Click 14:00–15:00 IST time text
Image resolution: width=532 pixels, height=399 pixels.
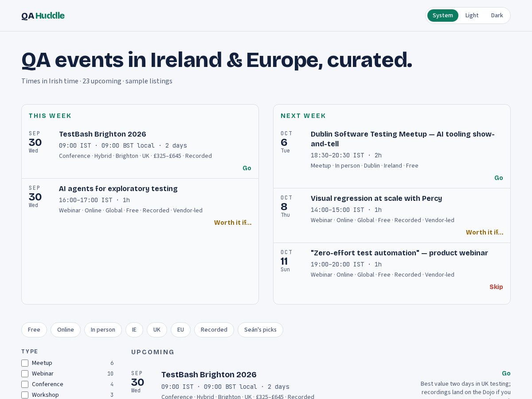[x=346, y=210]
